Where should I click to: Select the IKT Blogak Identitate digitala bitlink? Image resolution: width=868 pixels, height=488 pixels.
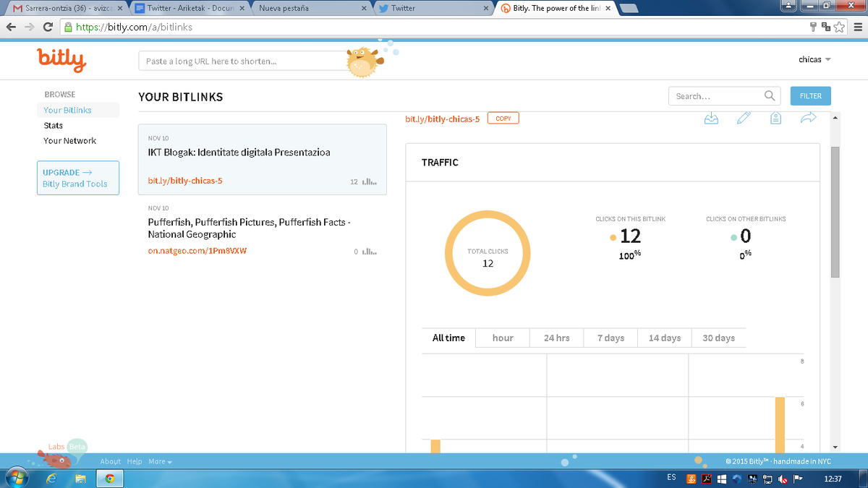(x=263, y=160)
